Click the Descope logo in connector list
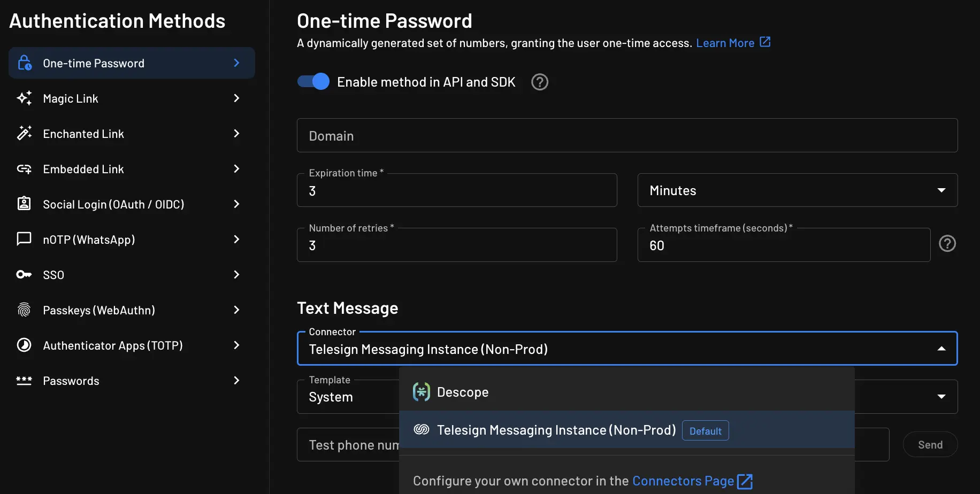The image size is (980, 494). [421, 391]
